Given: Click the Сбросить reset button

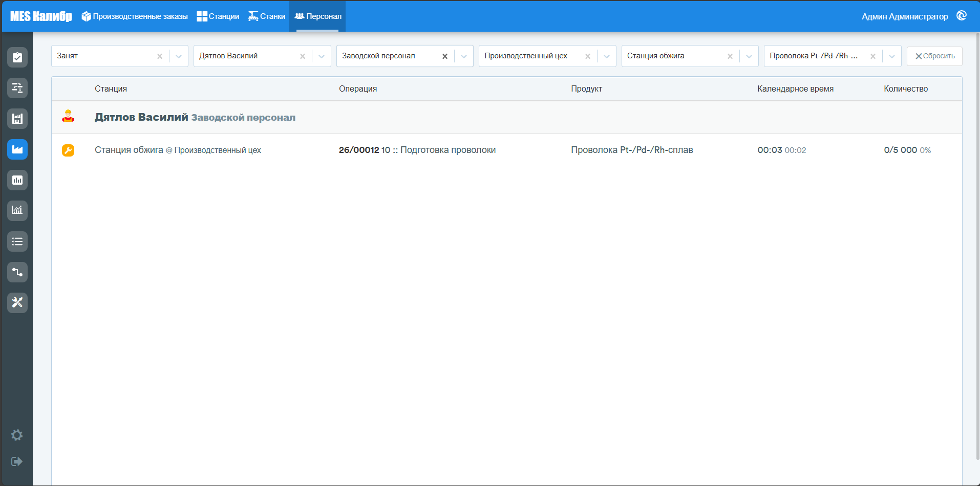Looking at the screenshot, I should click(934, 56).
